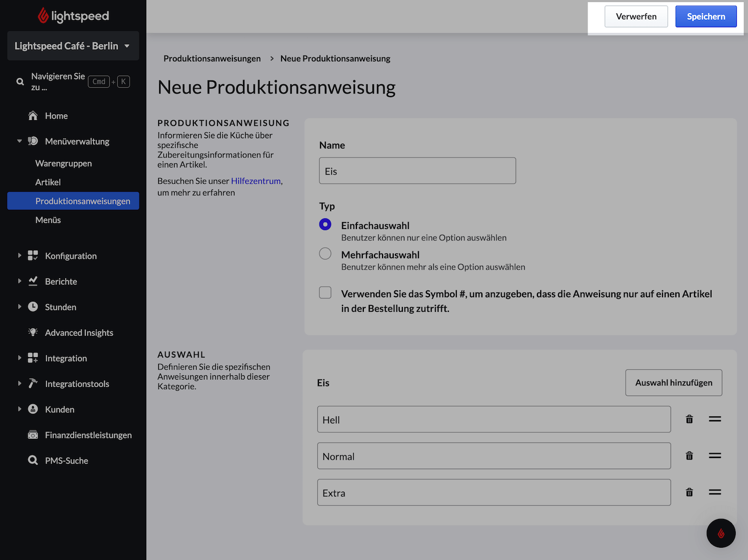Click the PMS-Suche magnifier icon
The width and height of the screenshot is (748, 560).
tap(33, 460)
